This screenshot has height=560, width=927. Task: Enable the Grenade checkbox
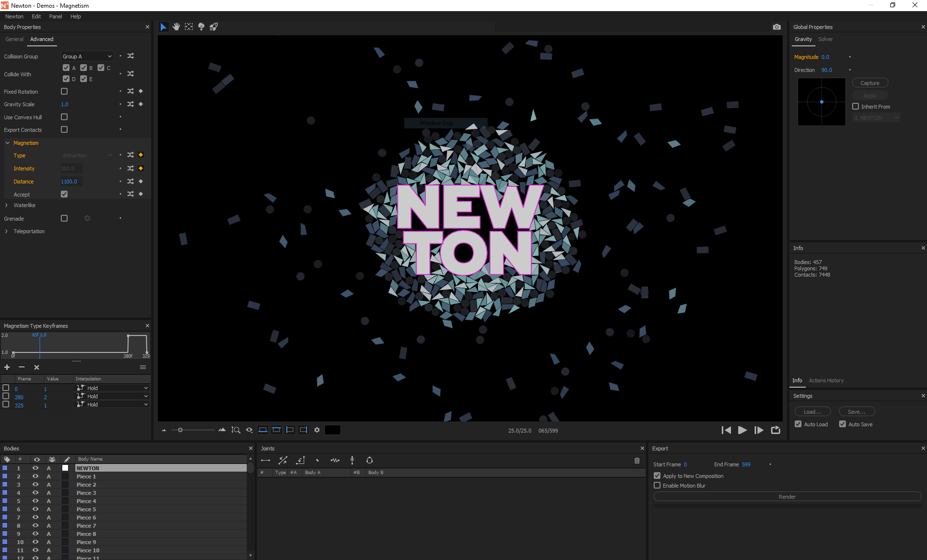click(64, 218)
